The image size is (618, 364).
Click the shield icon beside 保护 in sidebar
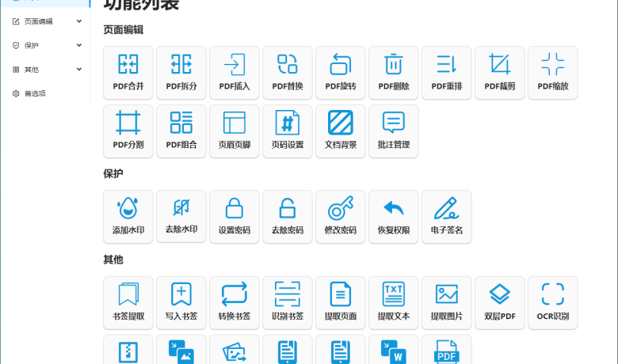click(16, 45)
